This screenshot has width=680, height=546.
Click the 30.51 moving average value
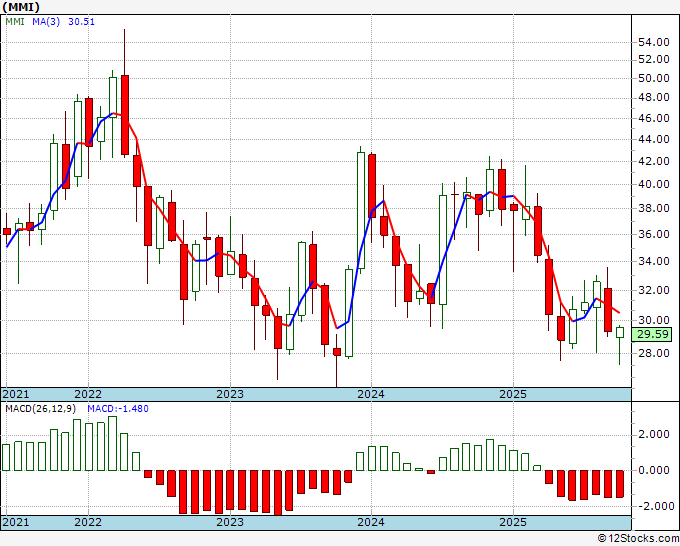(81, 22)
